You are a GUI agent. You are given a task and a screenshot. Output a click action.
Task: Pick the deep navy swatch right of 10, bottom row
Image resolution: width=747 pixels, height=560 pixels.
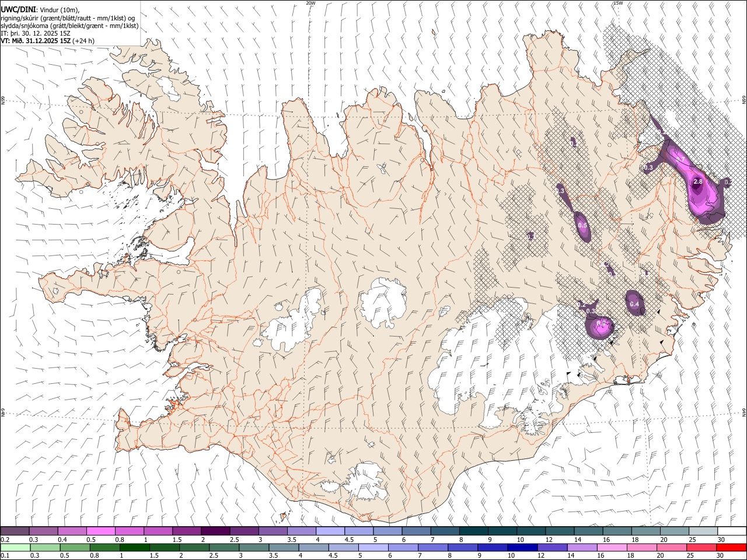[x=522, y=547]
